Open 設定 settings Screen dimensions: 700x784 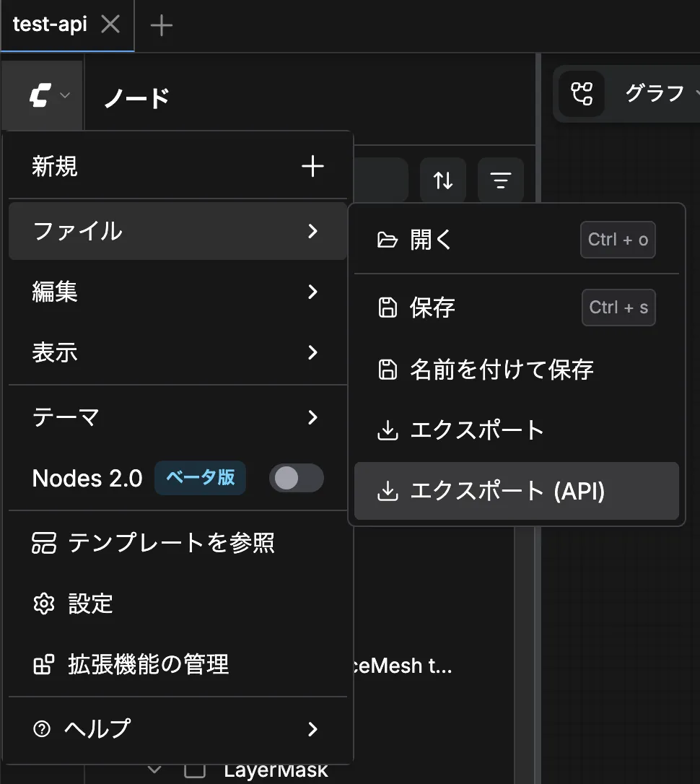[178, 604]
